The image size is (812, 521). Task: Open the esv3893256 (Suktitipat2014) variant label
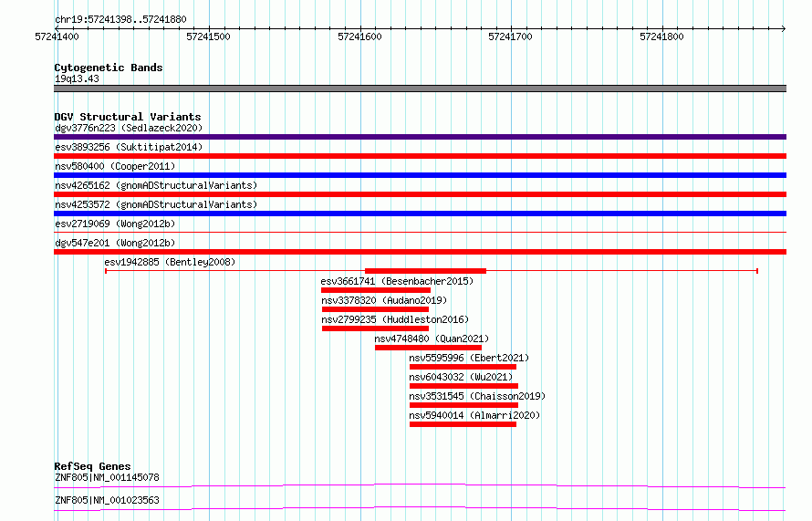[129, 147]
